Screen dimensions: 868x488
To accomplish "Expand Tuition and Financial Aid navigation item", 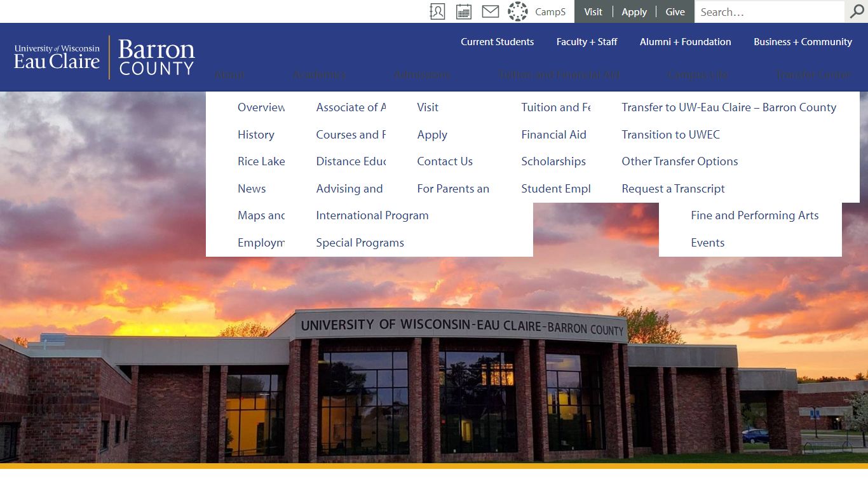I will (559, 74).
